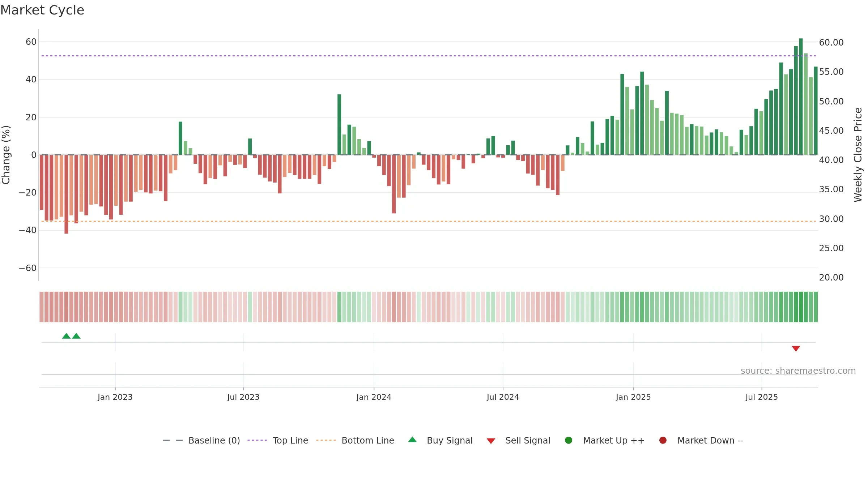This screenshot has width=868, height=488.
Task: Toggle the Market Up ++ legend entry
Action: 604,440
